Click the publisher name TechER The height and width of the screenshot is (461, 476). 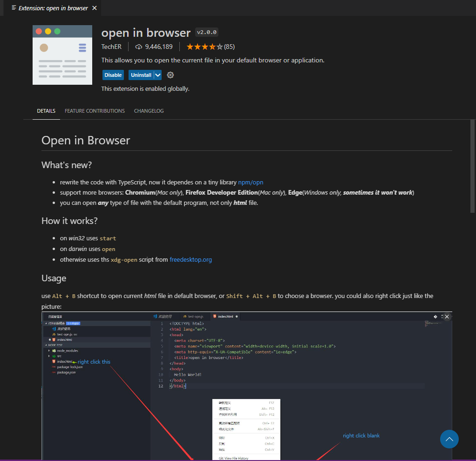click(x=111, y=47)
